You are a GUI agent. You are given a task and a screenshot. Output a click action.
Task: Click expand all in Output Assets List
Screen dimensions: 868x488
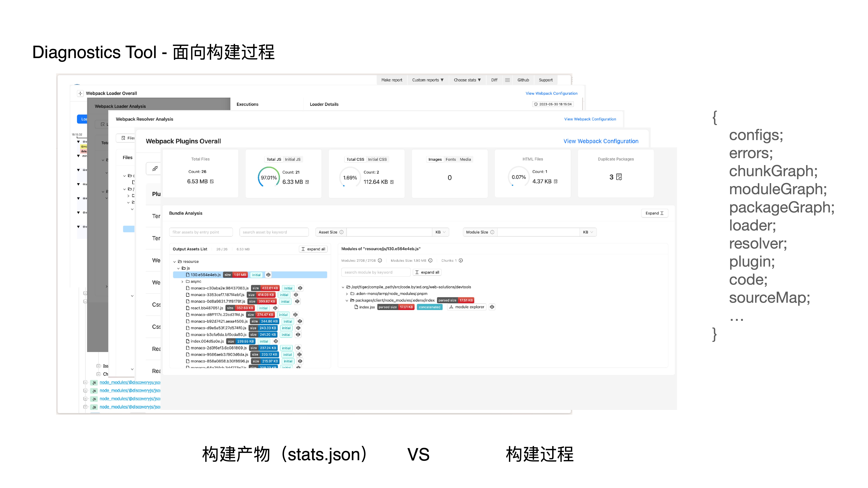click(x=313, y=249)
